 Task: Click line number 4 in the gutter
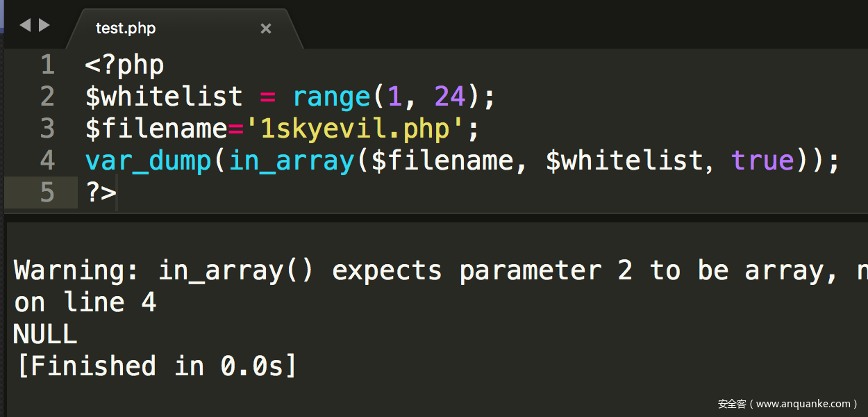[47, 161]
